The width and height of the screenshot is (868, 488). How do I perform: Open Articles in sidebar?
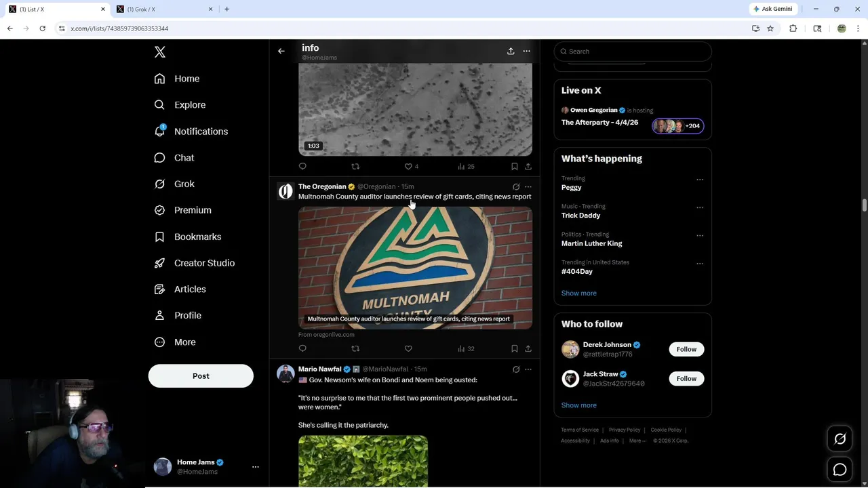point(180,289)
